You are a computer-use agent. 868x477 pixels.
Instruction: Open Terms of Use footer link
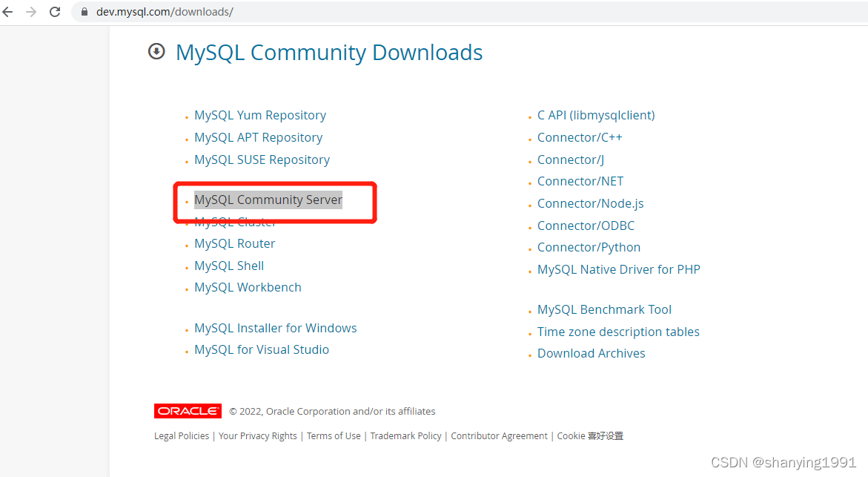[x=334, y=436]
